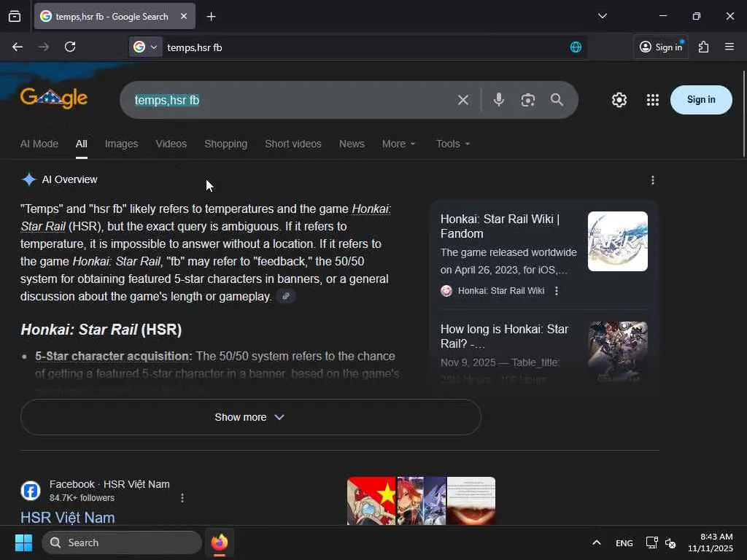The image size is (747, 560).
Task: Switch to Images tab
Action: [x=122, y=144]
